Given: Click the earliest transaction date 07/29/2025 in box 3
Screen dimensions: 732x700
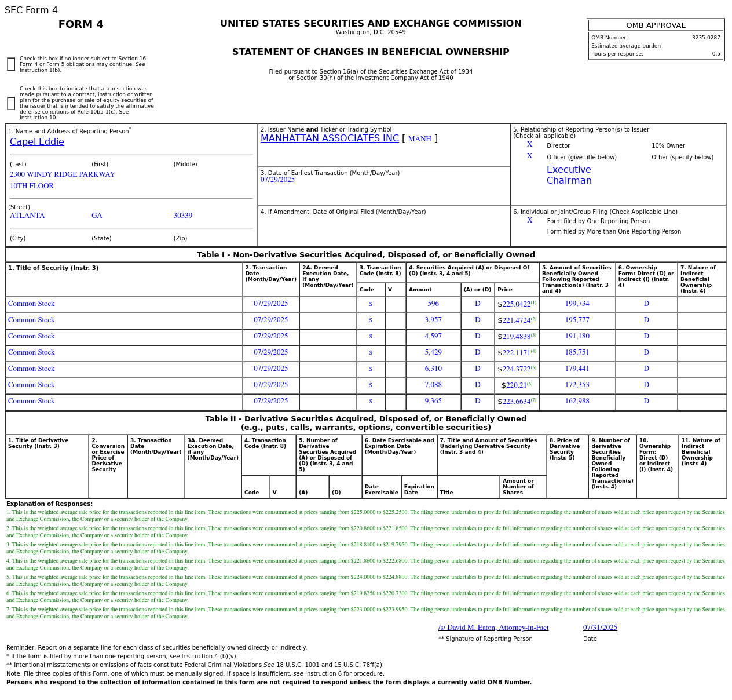Looking at the screenshot, I should click(277, 180).
